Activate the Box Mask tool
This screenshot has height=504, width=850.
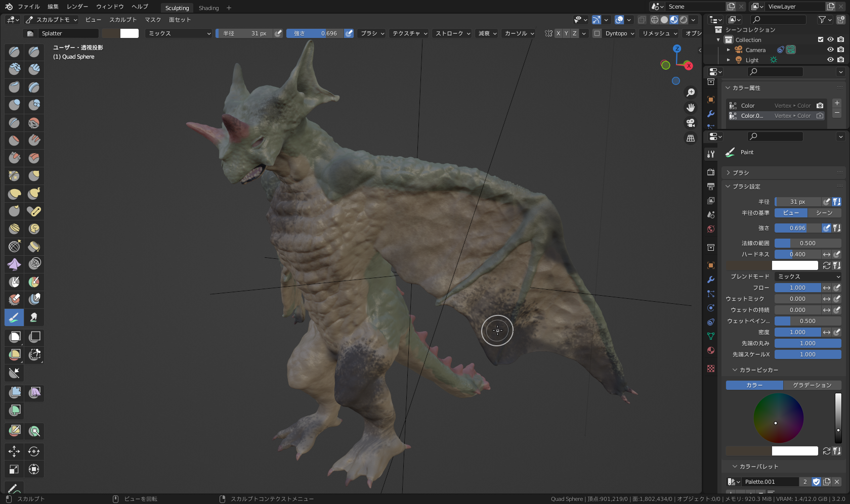(x=14, y=337)
